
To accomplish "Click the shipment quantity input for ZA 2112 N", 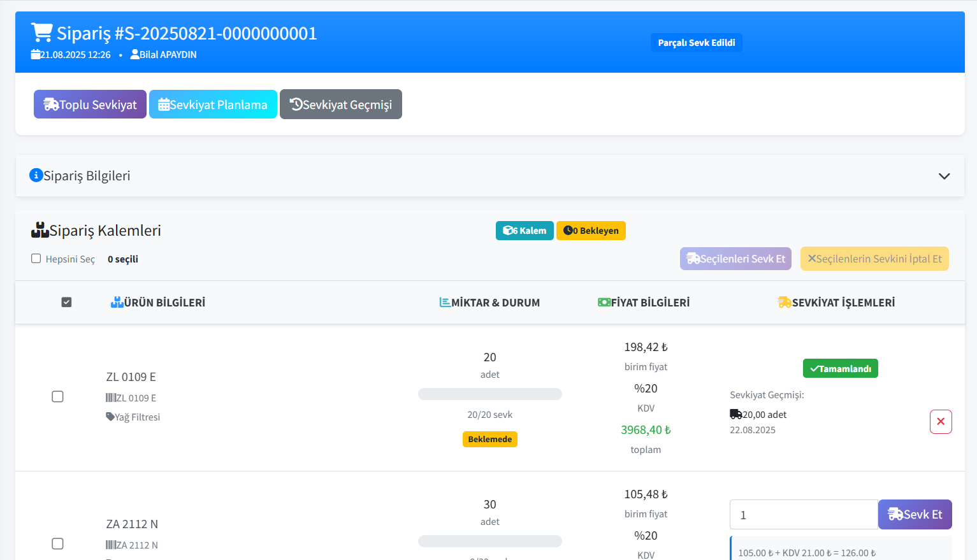I will [x=803, y=515].
